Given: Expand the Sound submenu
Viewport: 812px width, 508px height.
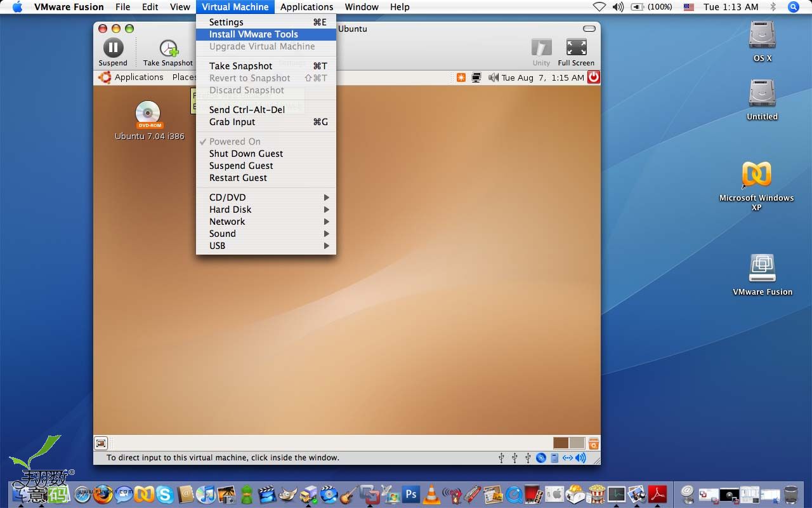Looking at the screenshot, I should (x=266, y=234).
